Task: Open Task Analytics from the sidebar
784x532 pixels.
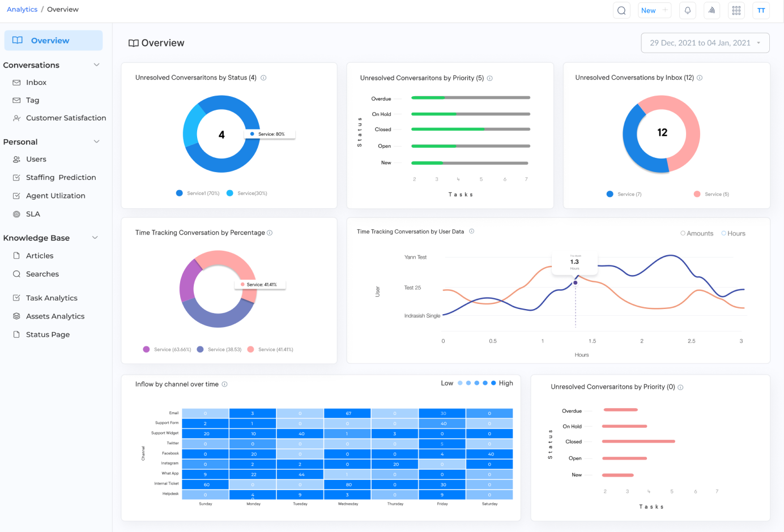Action: 52,298
